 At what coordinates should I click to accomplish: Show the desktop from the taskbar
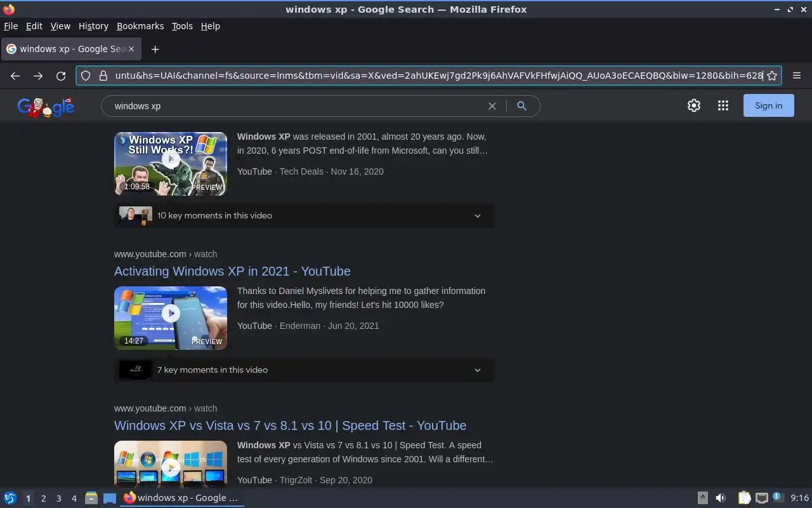pyautogui.click(x=110, y=498)
